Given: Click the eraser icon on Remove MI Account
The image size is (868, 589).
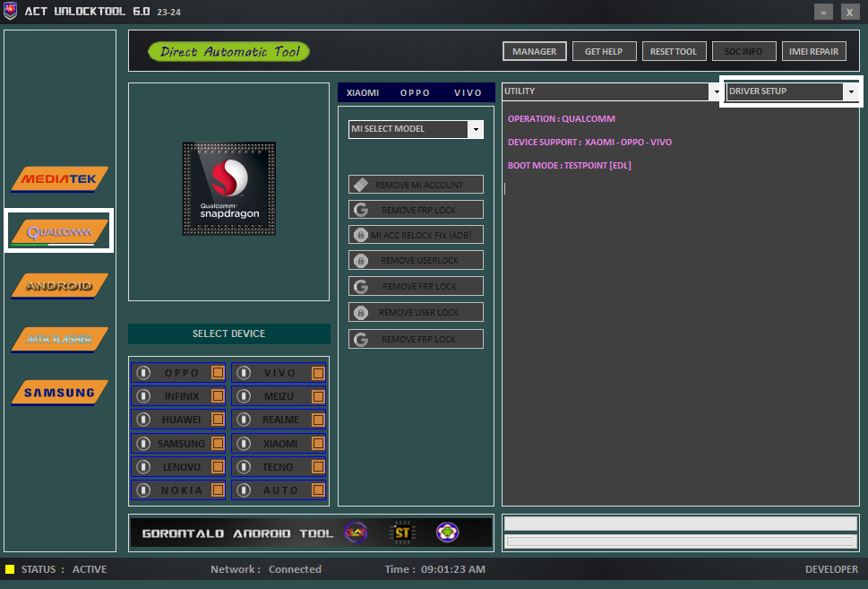Looking at the screenshot, I should point(361,185).
